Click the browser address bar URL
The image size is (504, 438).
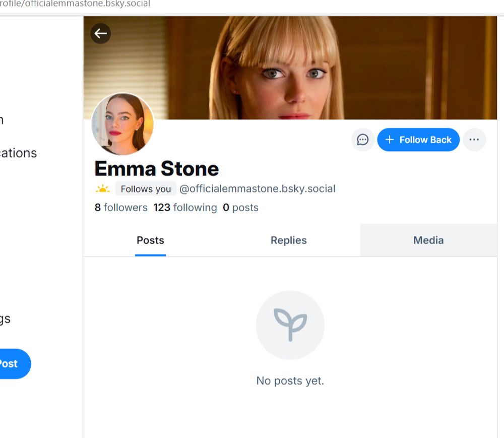click(x=75, y=4)
